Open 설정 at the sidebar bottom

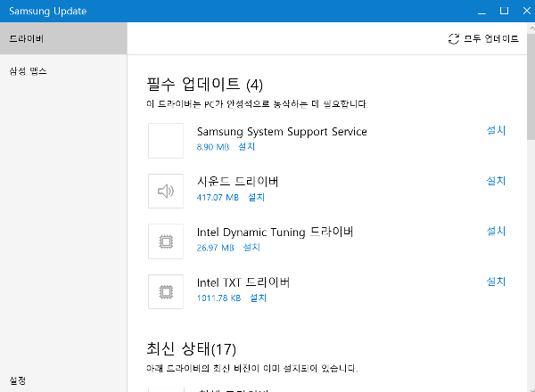click(x=18, y=380)
